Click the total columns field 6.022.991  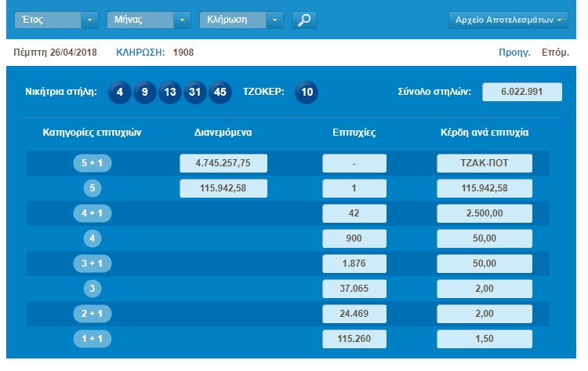tap(522, 92)
